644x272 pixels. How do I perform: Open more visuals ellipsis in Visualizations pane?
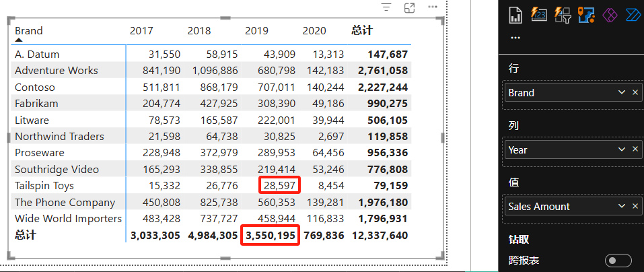tap(515, 38)
